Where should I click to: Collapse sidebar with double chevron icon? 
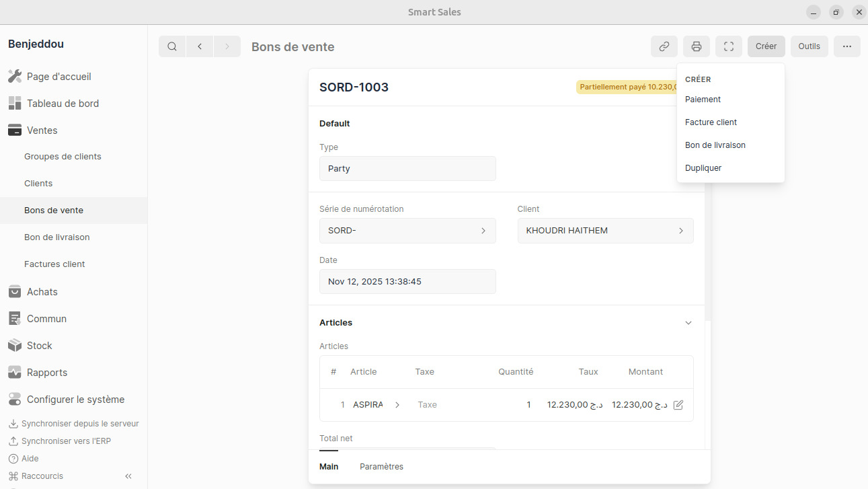pyautogui.click(x=128, y=476)
